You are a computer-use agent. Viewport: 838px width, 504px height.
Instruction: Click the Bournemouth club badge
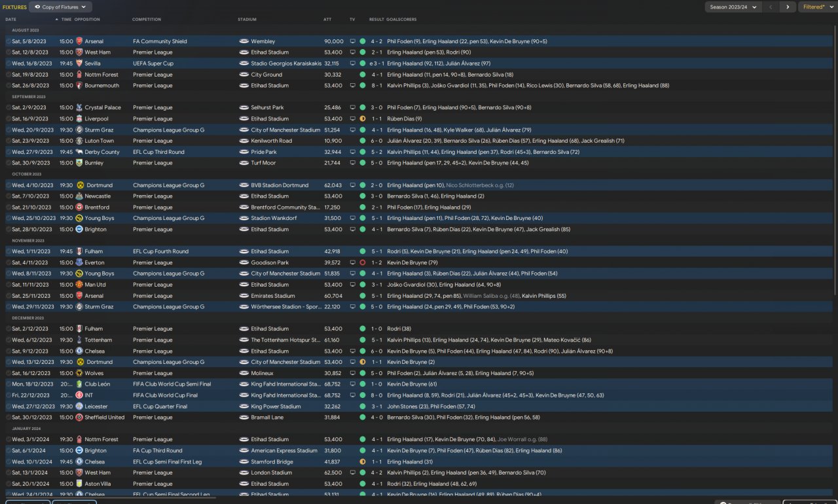click(79, 86)
